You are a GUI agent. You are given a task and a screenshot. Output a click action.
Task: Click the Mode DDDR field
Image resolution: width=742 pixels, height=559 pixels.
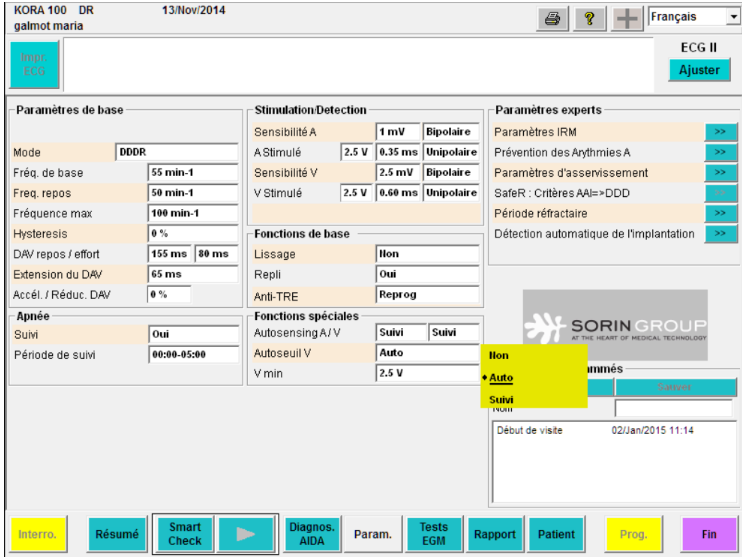pos(177,152)
